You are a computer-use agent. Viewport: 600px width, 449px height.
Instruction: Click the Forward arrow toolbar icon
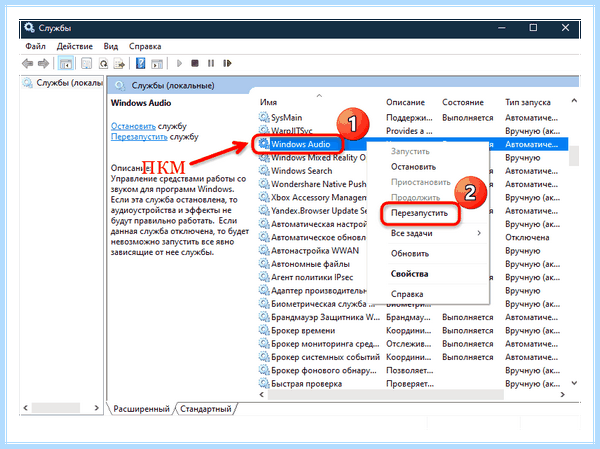point(43,64)
